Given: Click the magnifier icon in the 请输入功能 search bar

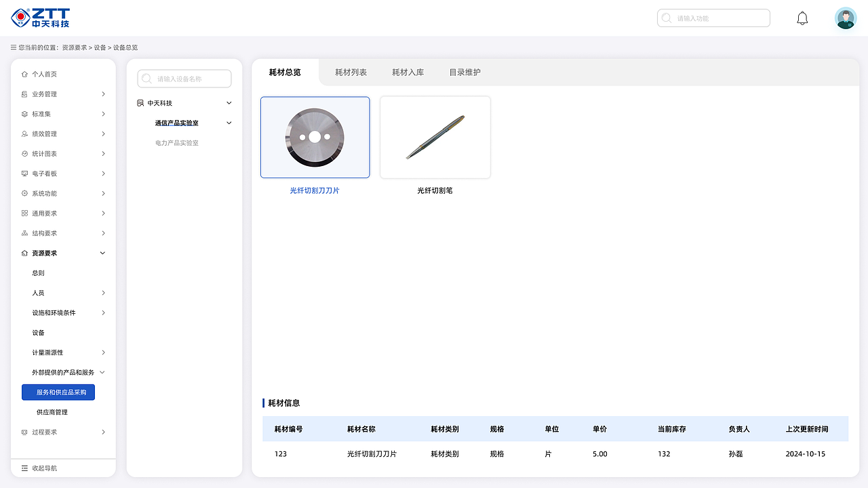Looking at the screenshot, I should click(x=667, y=18).
